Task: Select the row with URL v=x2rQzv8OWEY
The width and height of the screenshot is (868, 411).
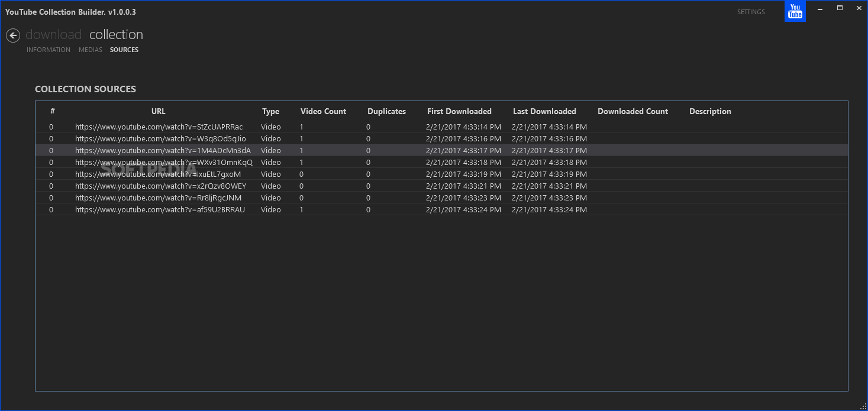Action: click(x=441, y=186)
